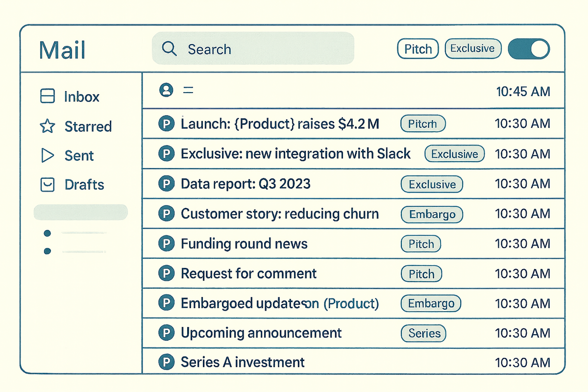This screenshot has width=588, height=392.
Task: Click the 10:45 AM timestamp
Action: [523, 91]
